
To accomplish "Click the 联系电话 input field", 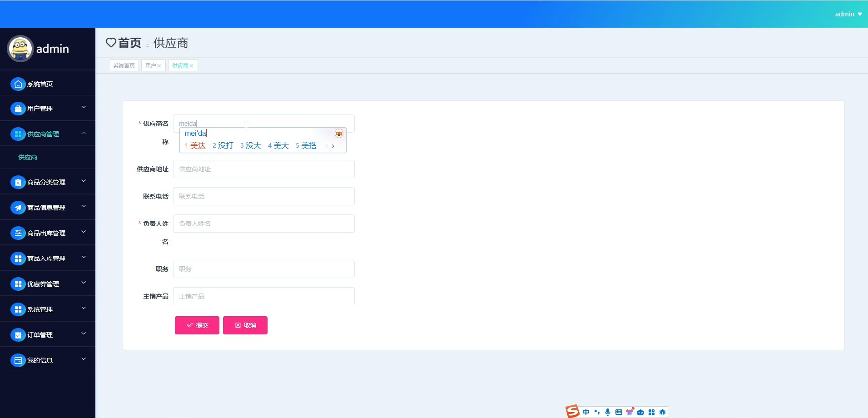I will pos(264,196).
